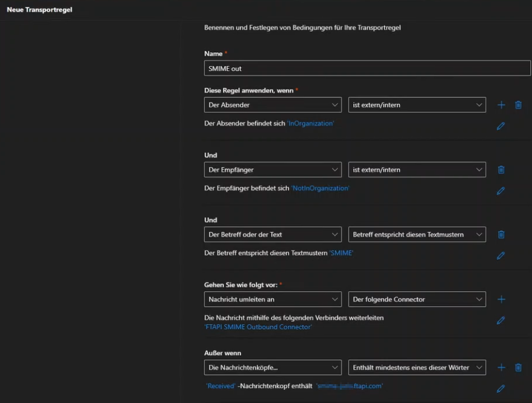This screenshot has height=403, width=532.
Task: Expand the 'Der Empfänger' dropdown
Action: (273, 170)
